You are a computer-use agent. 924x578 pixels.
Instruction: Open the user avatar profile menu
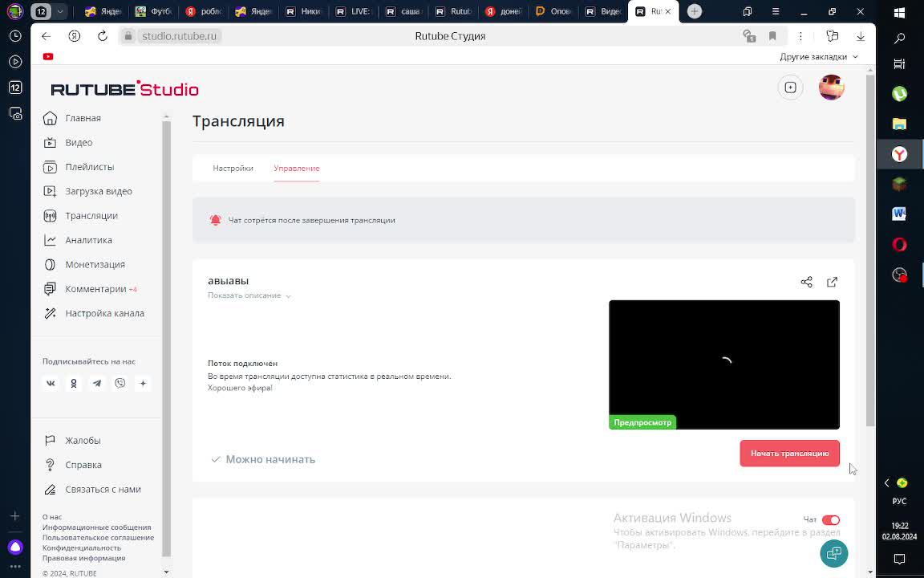(832, 88)
